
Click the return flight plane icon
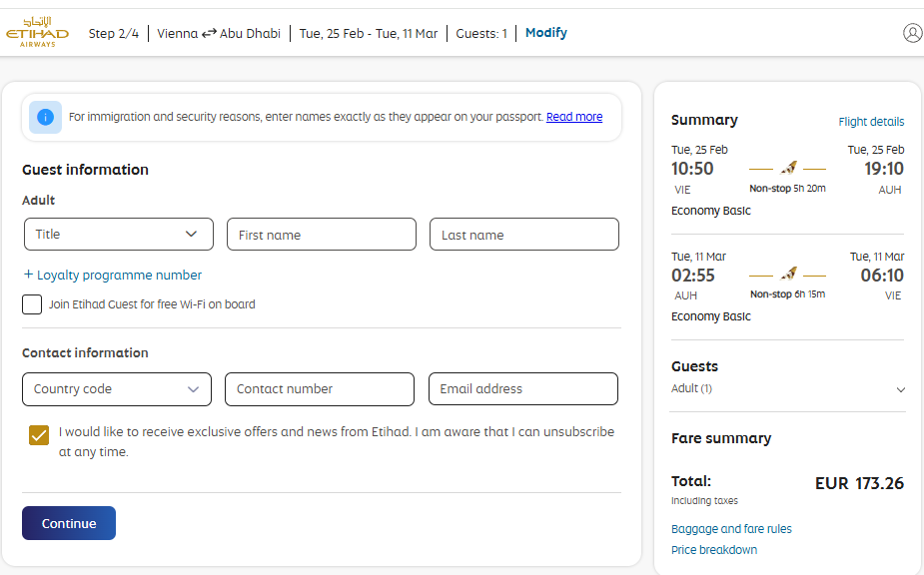788,275
